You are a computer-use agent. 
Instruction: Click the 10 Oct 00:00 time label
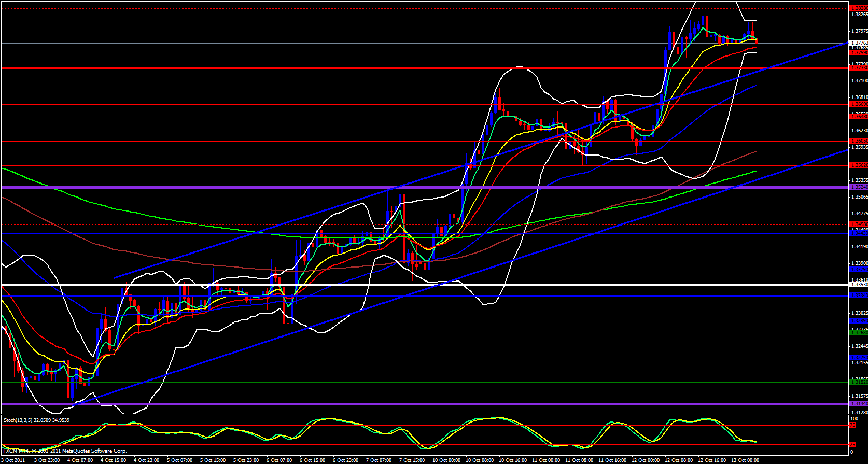(446, 460)
